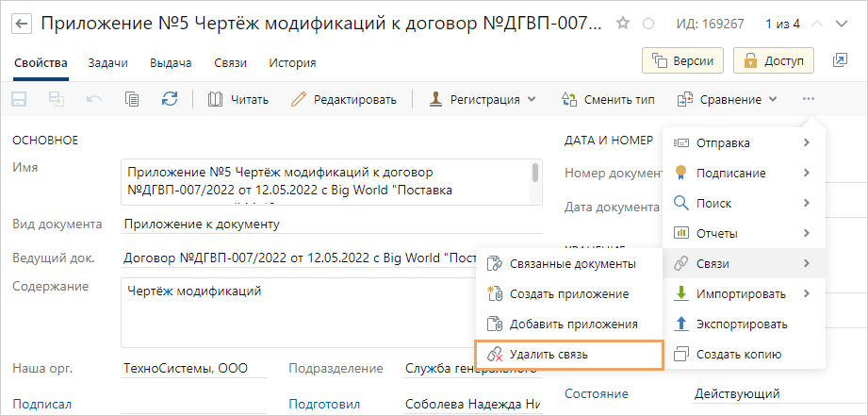Click the Доступ button
The height and width of the screenshot is (416, 868).
click(x=773, y=61)
